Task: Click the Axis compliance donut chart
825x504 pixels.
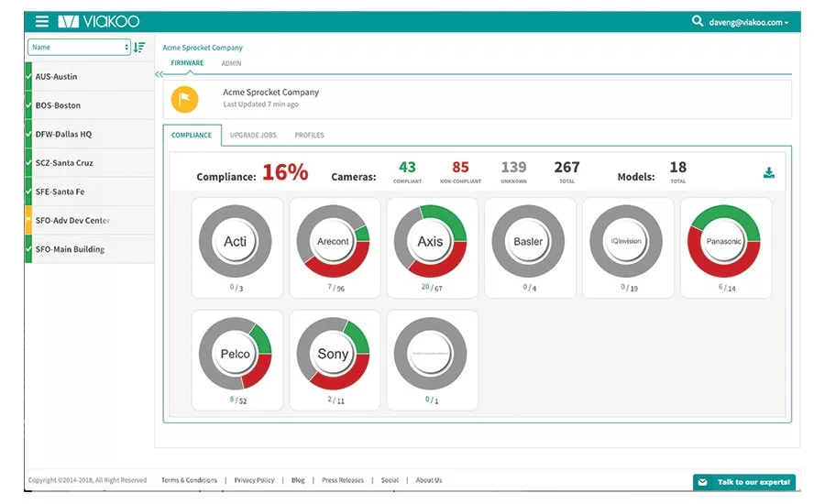Action: (x=430, y=242)
